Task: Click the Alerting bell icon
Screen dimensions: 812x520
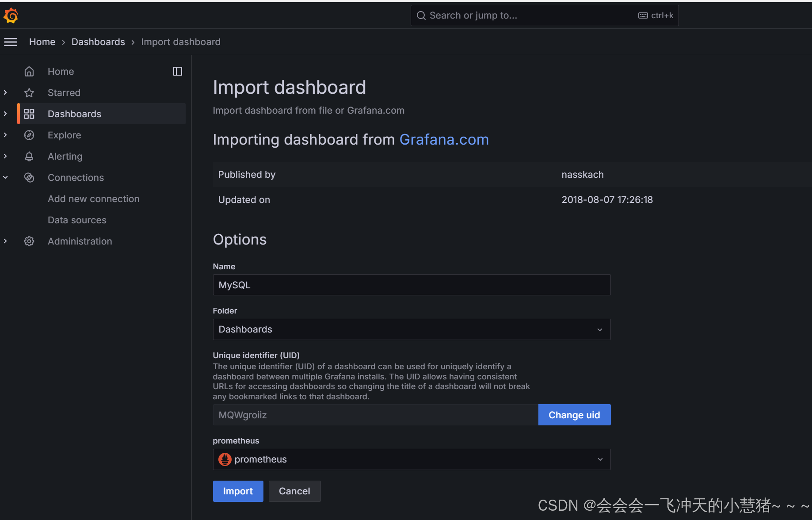Action: (29, 156)
